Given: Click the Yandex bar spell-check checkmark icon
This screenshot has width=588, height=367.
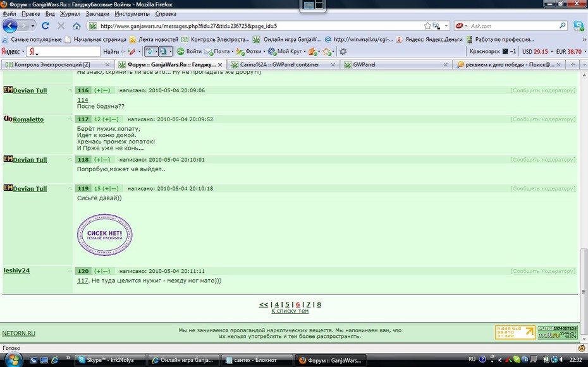Looking at the screenshot, I should [x=149, y=51].
